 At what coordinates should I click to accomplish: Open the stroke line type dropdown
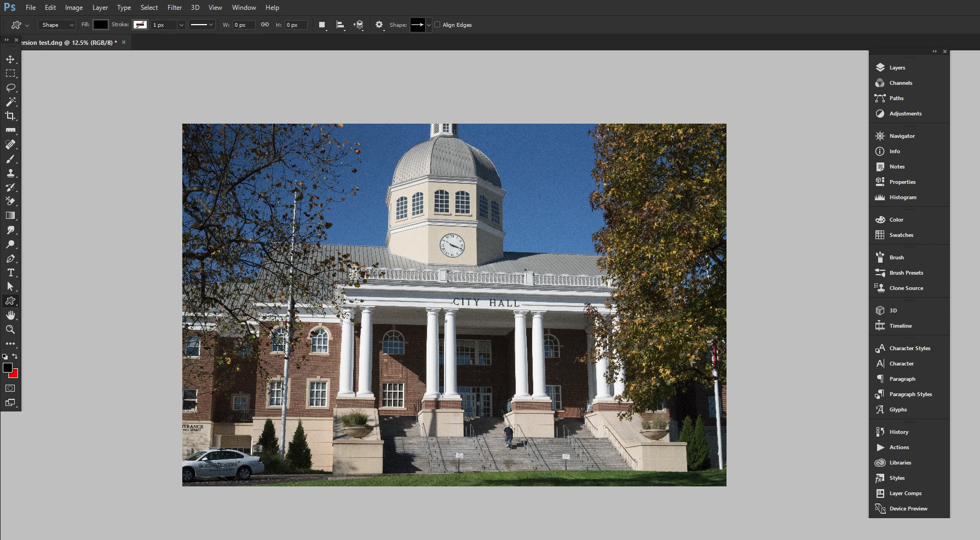[201, 25]
